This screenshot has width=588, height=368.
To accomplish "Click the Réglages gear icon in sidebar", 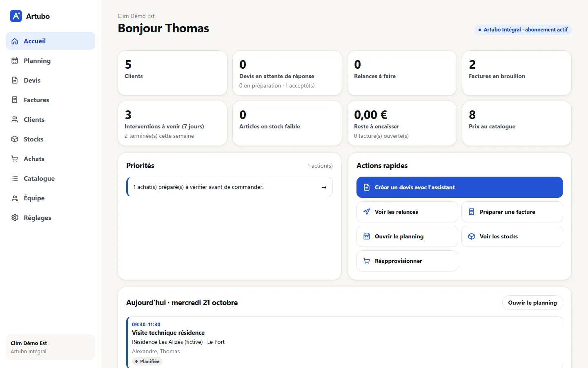I will click(15, 218).
